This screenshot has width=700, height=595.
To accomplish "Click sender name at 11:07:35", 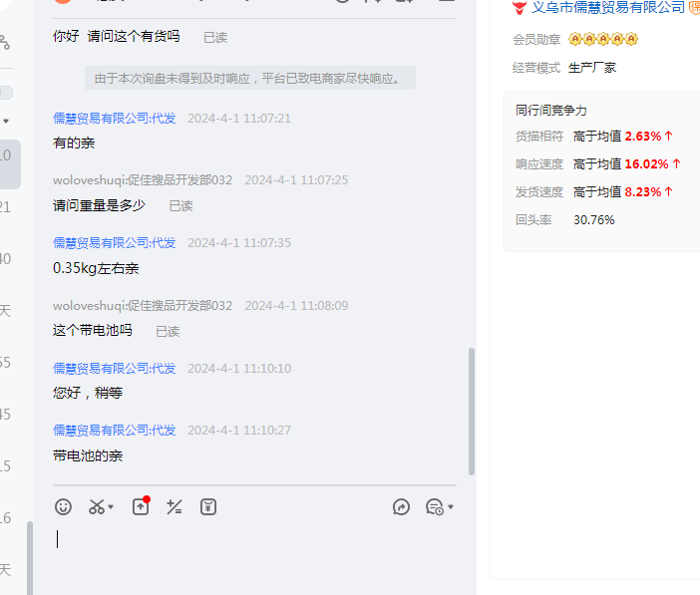I will click(x=115, y=243).
